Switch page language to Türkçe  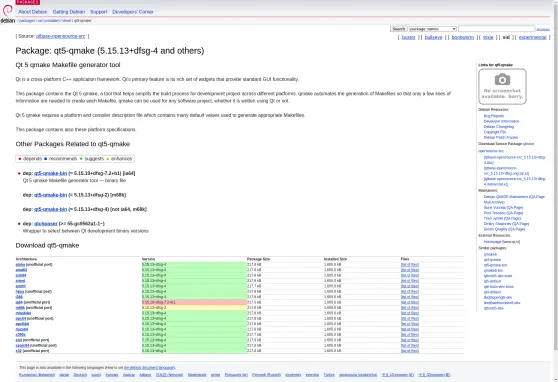329,375
